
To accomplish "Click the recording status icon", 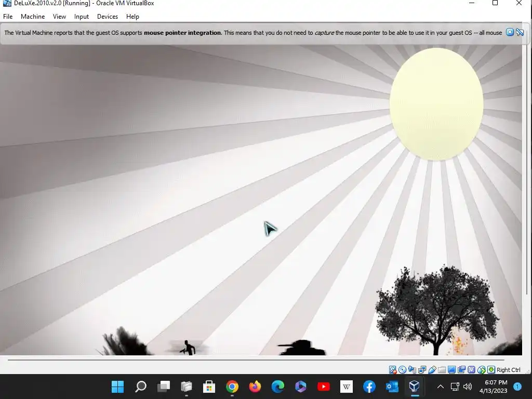I will pos(461,370).
